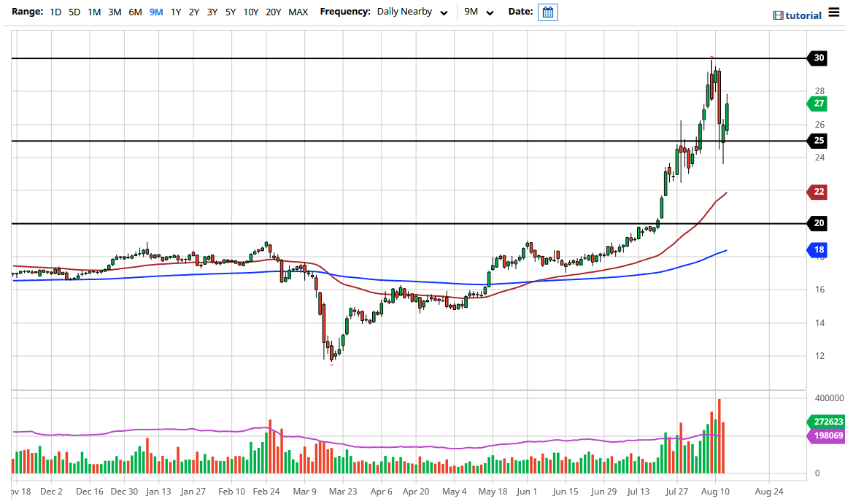
Task: Set chart range to 1Y
Action: point(176,12)
